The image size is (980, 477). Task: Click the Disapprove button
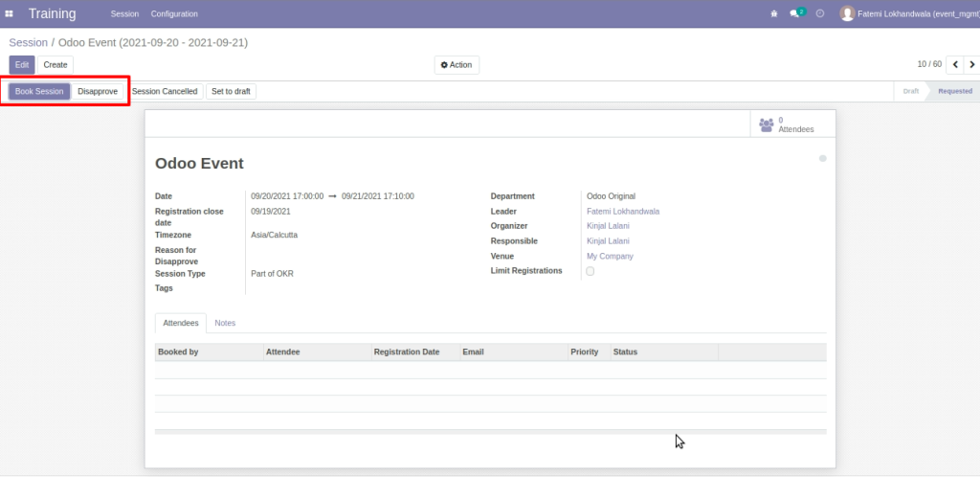coord(98,91)
